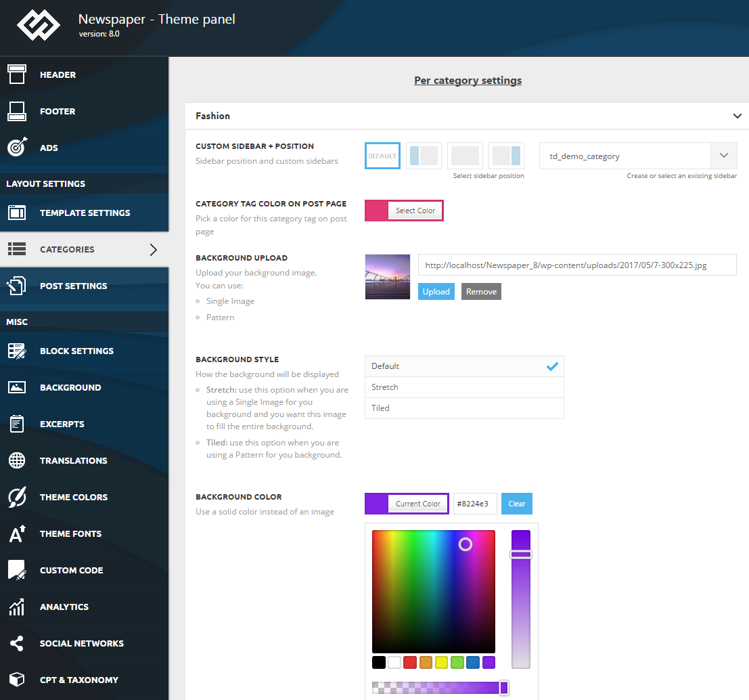Click the Upload background button

(436, 292)
